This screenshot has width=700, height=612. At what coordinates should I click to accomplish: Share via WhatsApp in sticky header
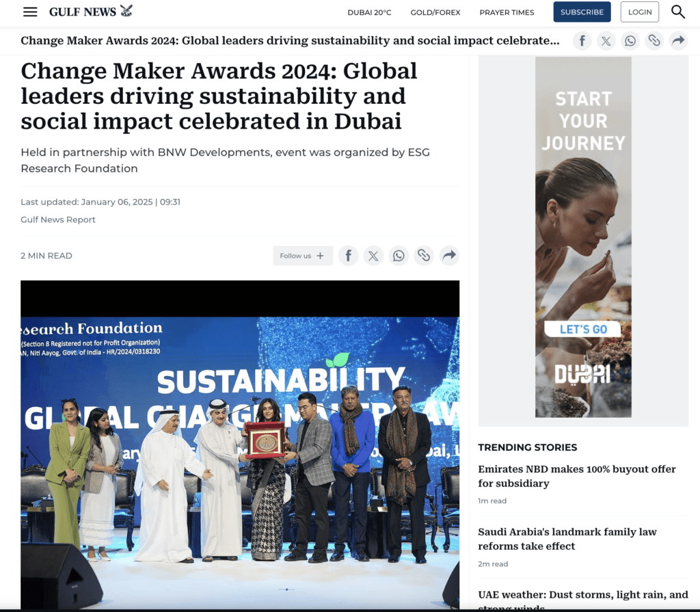(630, 41)
